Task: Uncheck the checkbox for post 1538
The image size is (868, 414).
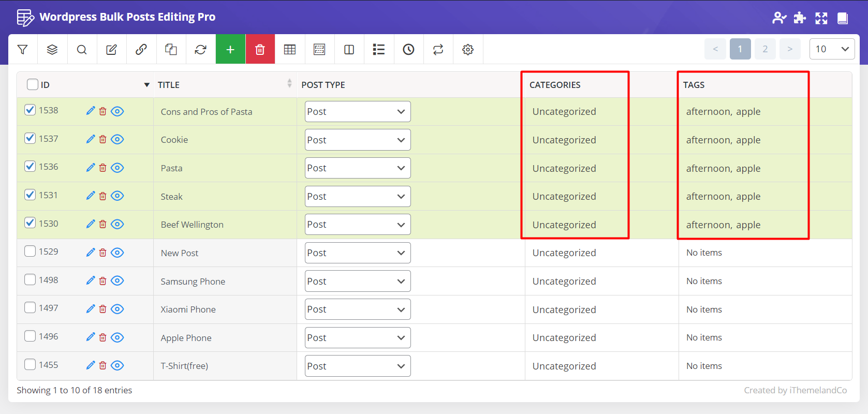Action: click(x=30, y=110)
